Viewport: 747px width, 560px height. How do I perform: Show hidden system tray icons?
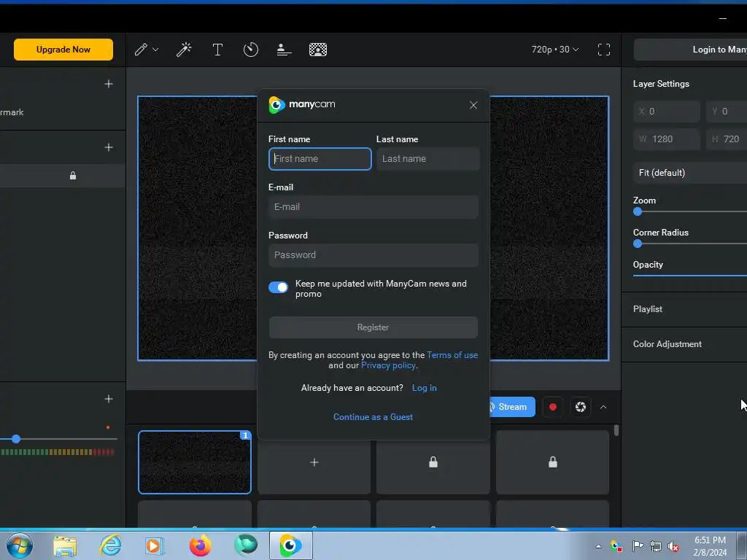tap(598, 546)
